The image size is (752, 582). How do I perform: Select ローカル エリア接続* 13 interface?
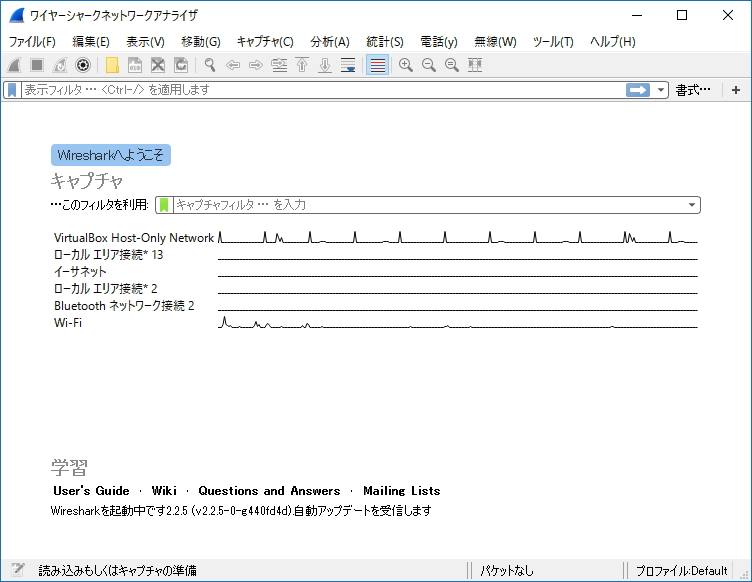point(376,255)
